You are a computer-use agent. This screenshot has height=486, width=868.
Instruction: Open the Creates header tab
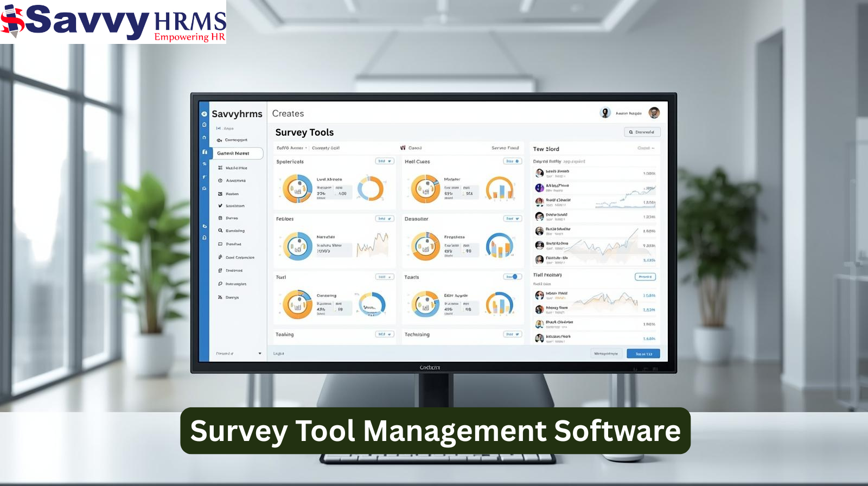tap(288, 113)
